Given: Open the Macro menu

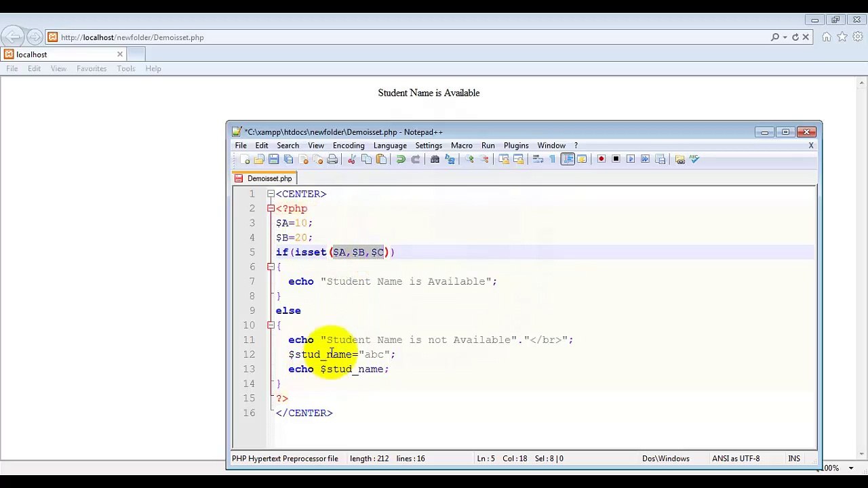Looking at the screenshot, I should click(462, 146).
